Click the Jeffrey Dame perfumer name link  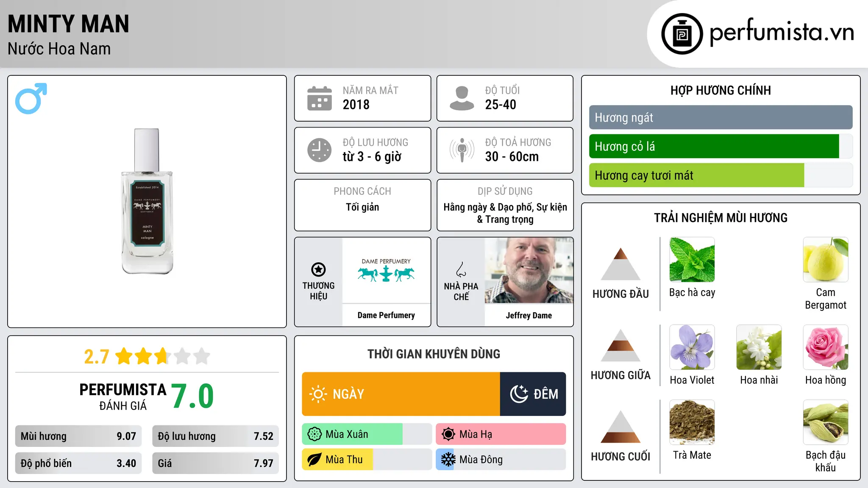click(x=529, y=315)
